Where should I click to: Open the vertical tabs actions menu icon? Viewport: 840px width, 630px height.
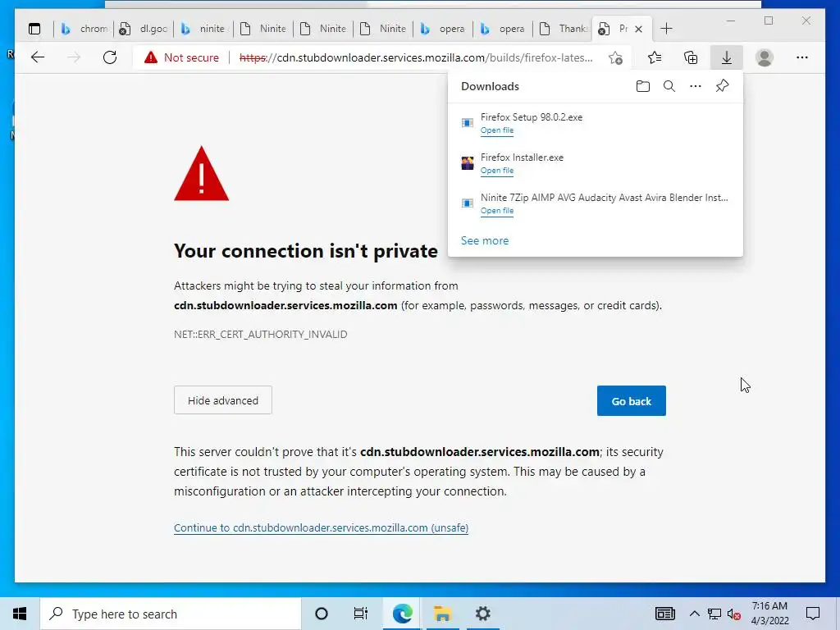tap(34, 29)
